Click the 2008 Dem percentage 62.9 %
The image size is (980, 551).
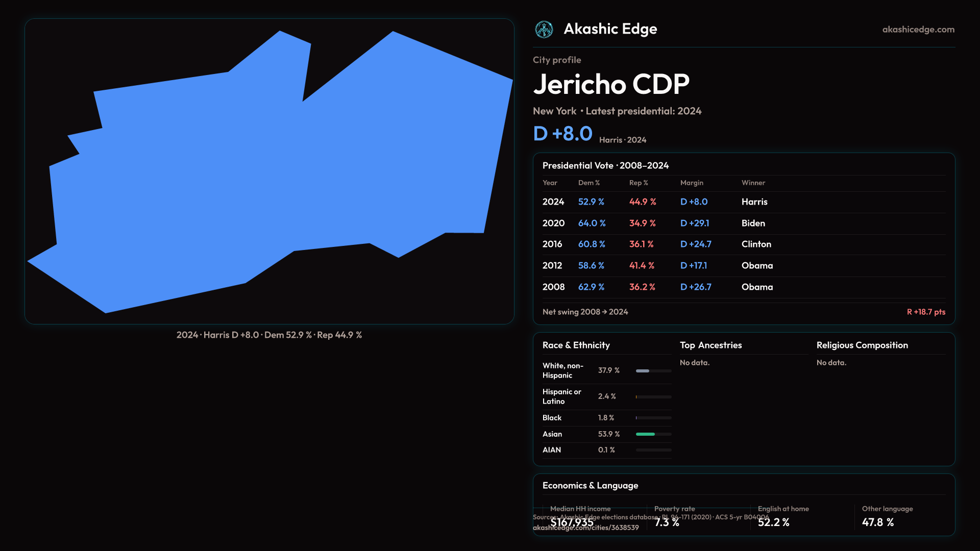(x=591, y=287)
